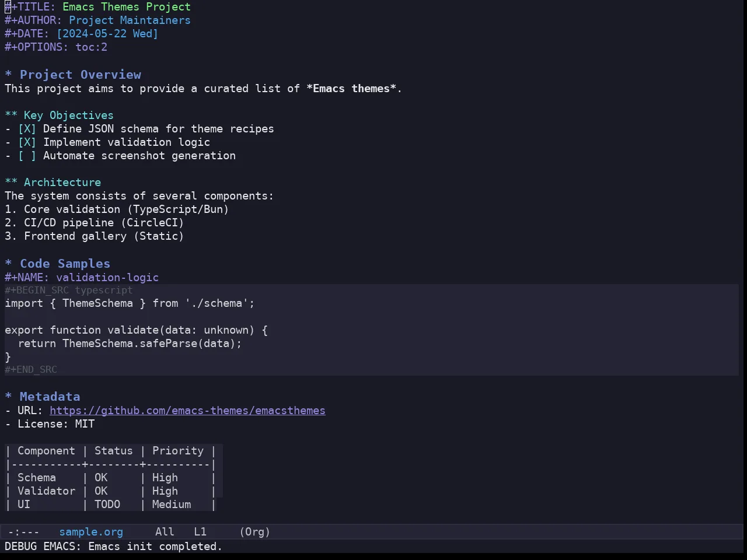Click the Architecture heading text
Viewport: 747px width, 560px height.
point(62,183)
